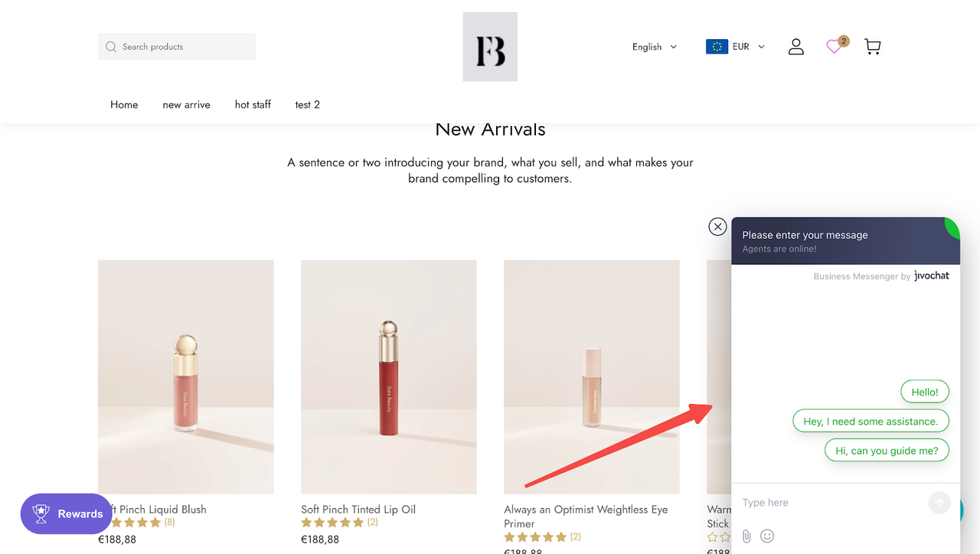Screen dimensions: 980x554
Task: Send the quick reply "Hello!"
Action: click(925, 393)
